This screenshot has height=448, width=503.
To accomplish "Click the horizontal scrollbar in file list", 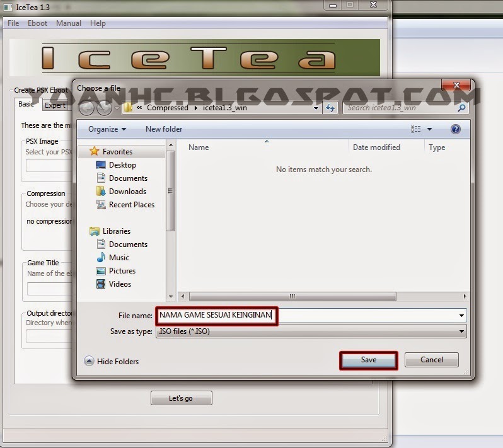I will (x=292, y=296).
